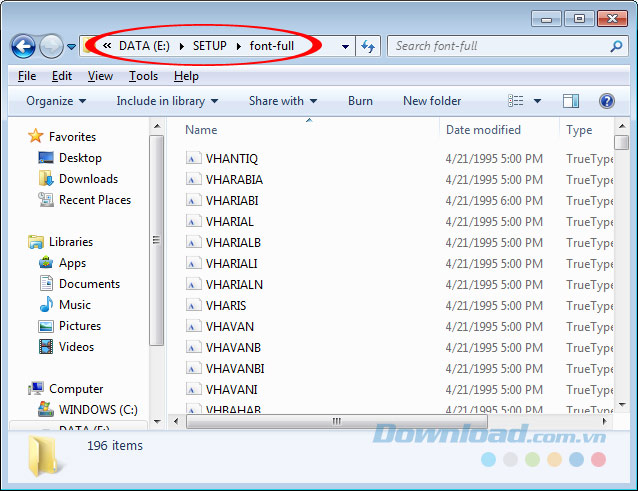Select the VHARIALI font file icon
The height and width of the screenshot is (491, 638).
193,263
